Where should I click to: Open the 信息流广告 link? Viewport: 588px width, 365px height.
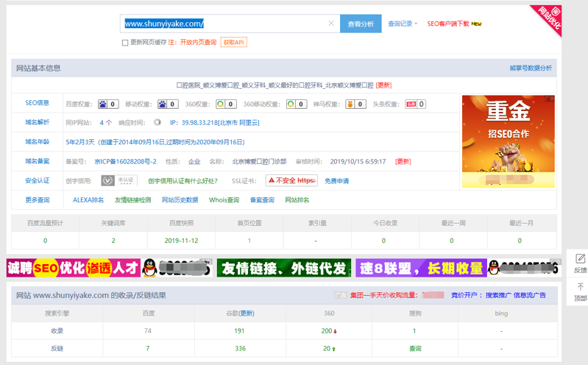point(530,295)
